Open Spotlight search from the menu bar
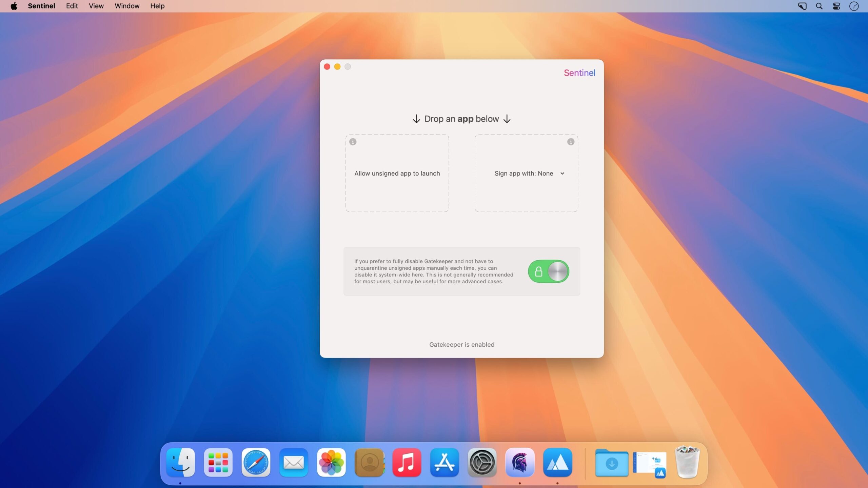Screen dimensions: 868x488 (819, 6)
